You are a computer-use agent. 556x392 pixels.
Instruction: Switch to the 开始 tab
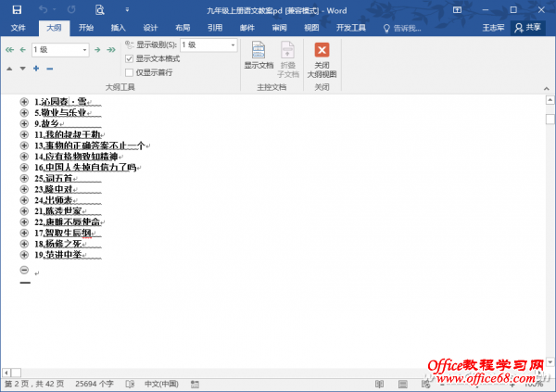pos(86,28)
